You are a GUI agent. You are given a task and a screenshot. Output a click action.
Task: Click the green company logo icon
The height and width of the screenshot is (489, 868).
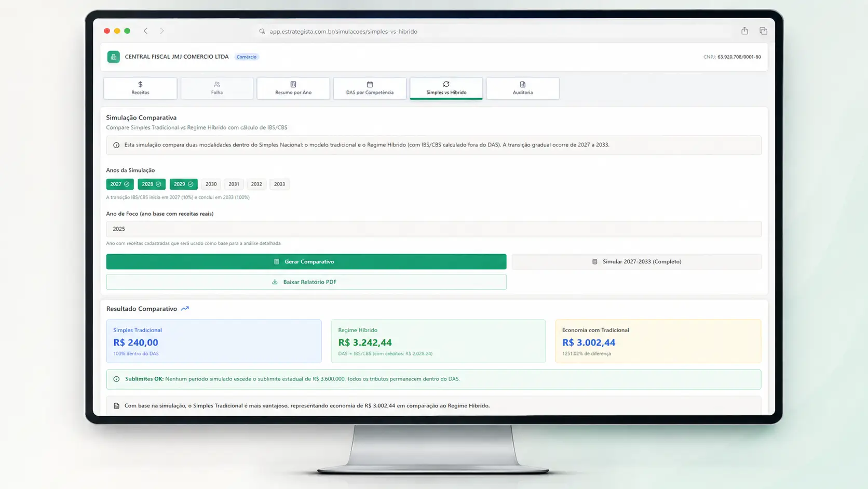[x=113, y=57]
